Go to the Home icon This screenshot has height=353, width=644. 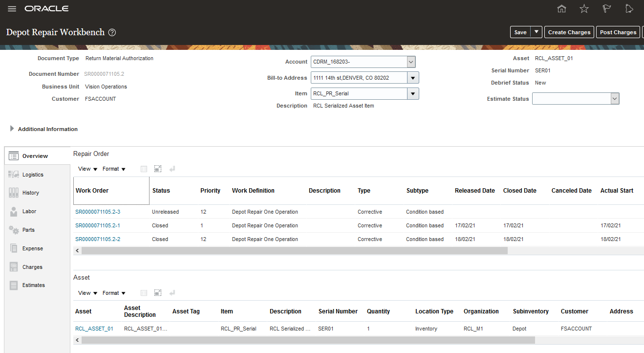(x=562, y=9)
